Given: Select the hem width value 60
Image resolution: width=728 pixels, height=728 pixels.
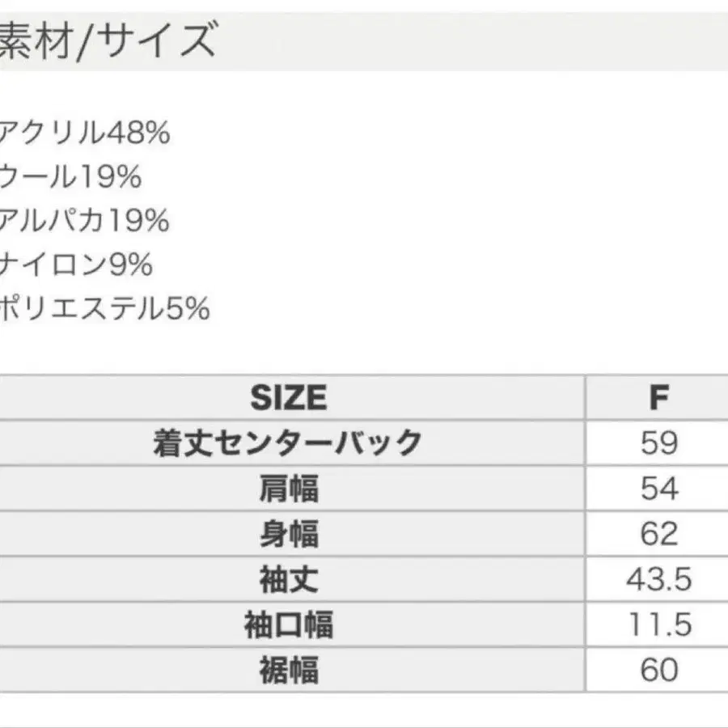Looking at the screenshot, I should pos(658,670).
